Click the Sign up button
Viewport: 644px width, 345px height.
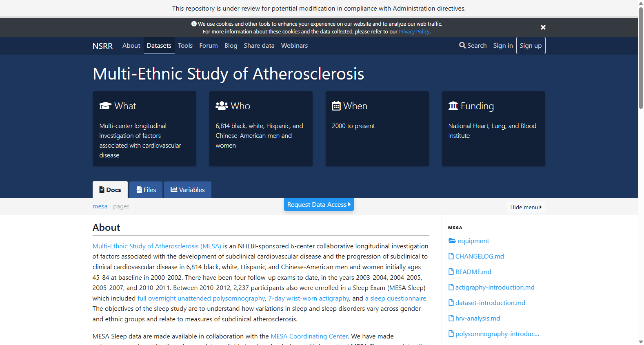[531, 46]
